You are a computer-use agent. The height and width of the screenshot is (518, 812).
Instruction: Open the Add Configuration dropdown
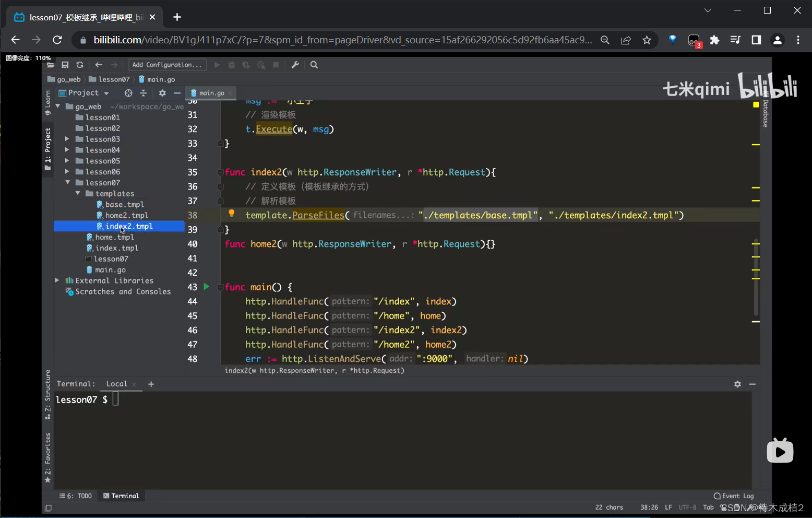coord(167,65)
